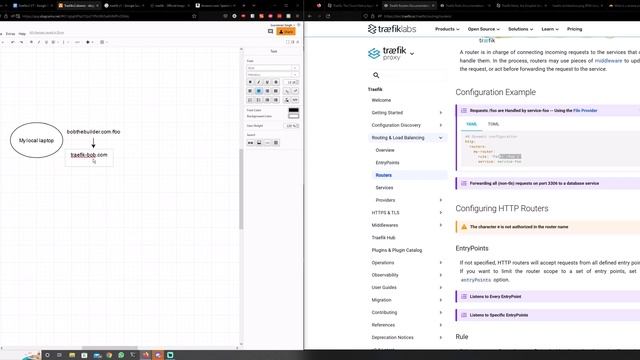Follow the middleware link in paragraph
640x360 pixels.
(608, 60)
